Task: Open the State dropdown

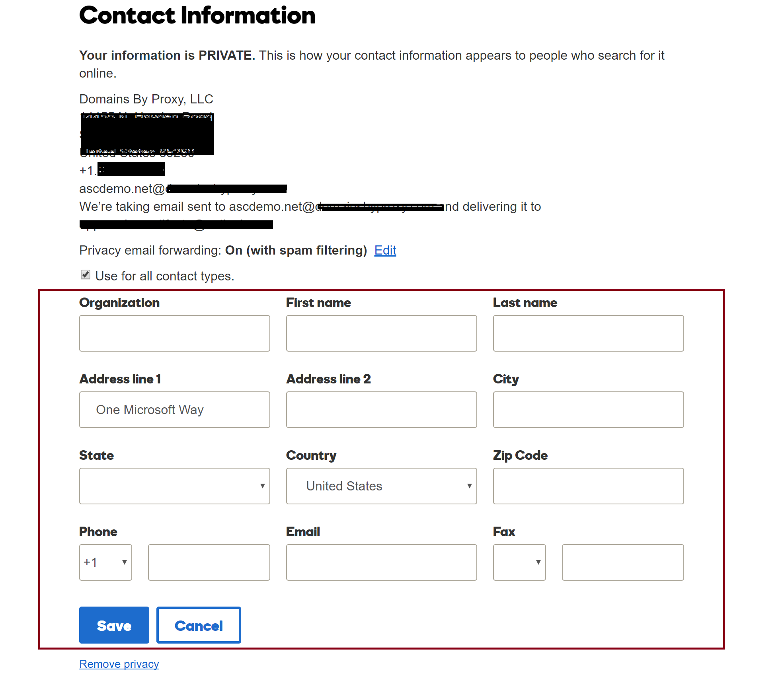Action: click(174, 486)
